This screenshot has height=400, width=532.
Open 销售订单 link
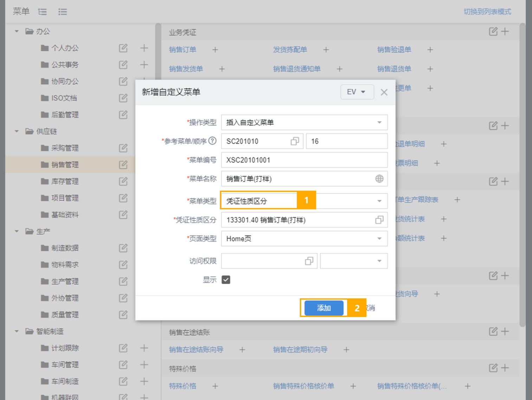click(183, 50)
